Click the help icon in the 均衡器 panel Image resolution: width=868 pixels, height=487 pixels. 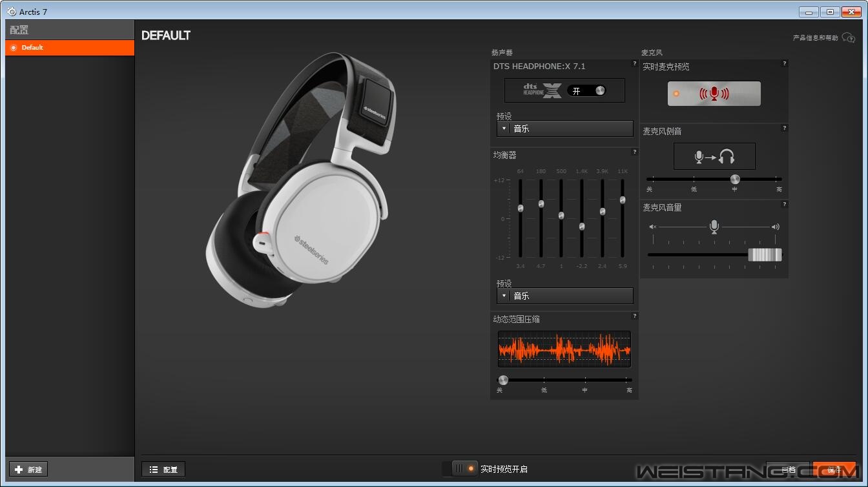[x=634, y=152]
